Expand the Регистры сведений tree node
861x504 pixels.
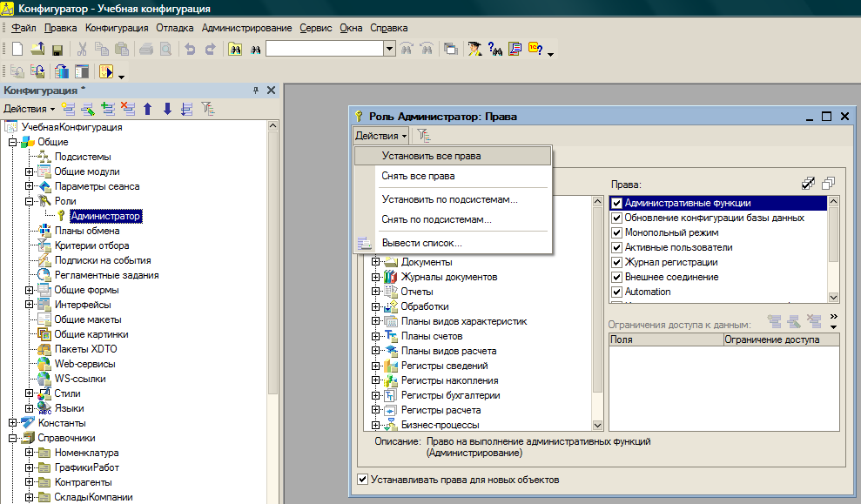[x=376, y=366]
